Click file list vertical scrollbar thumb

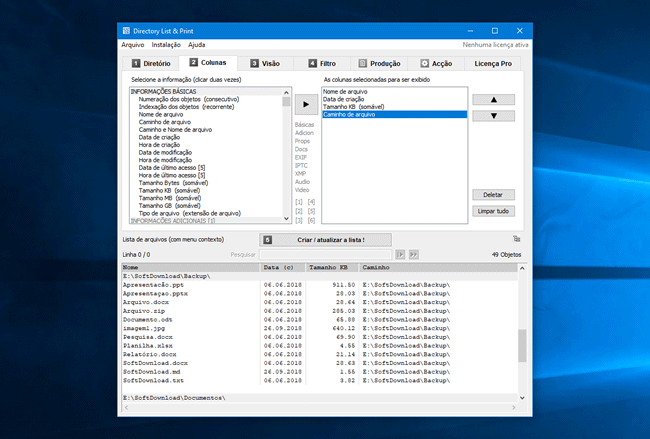pyautogui.click(x=522, y=346)
